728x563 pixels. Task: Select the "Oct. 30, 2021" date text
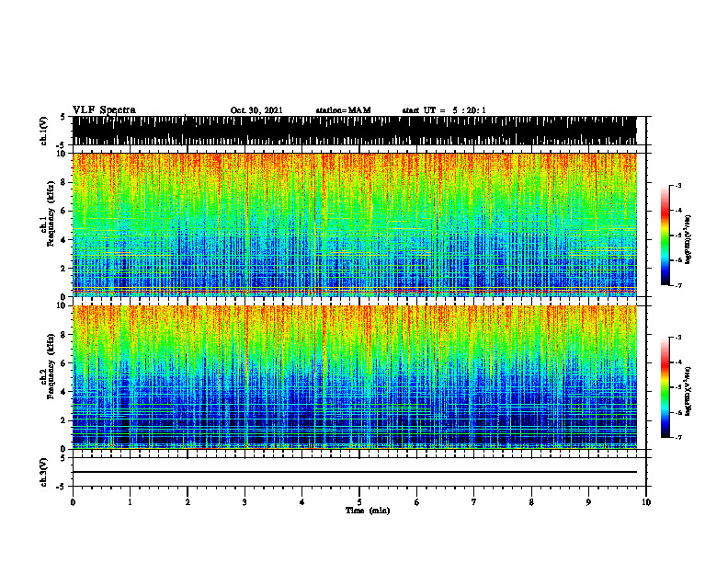point(256,110)
